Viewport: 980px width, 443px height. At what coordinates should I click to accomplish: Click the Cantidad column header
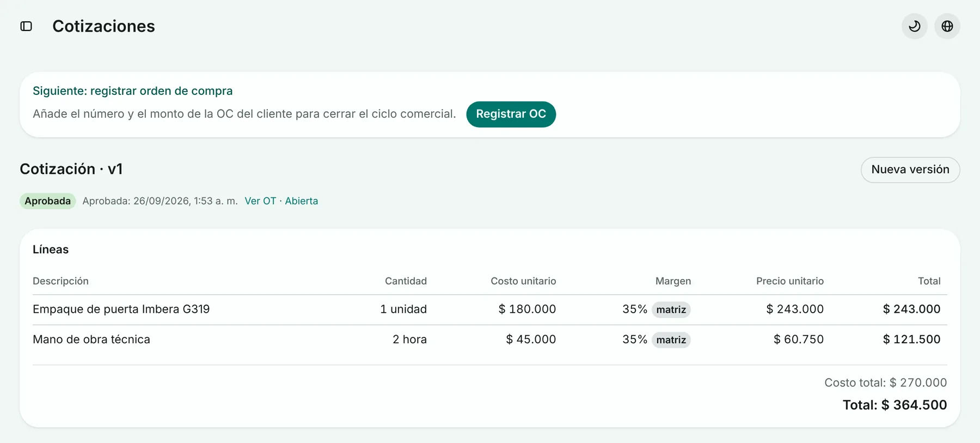tap(406, 281)
